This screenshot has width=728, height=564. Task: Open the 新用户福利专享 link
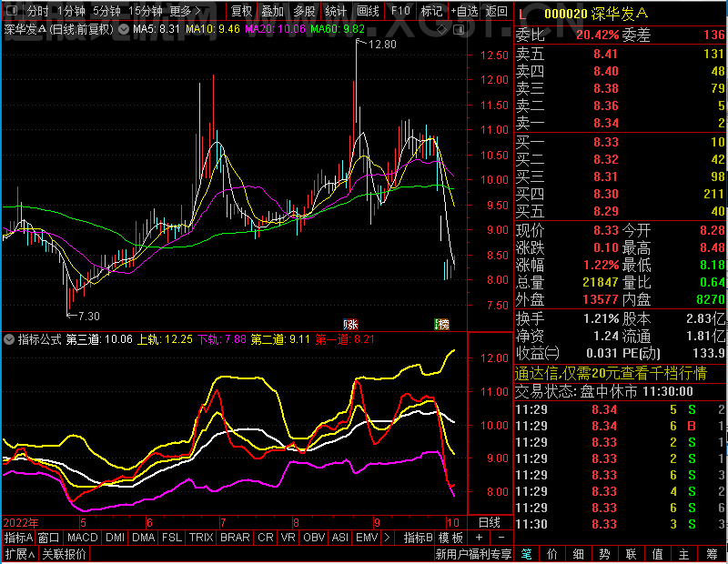(473, 554)
